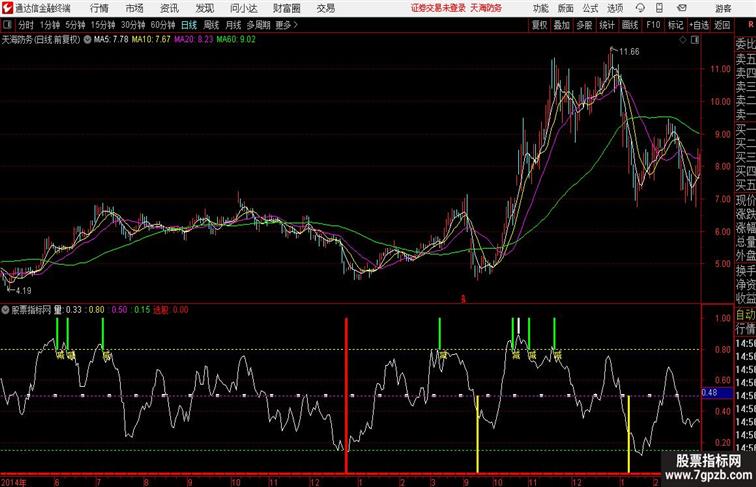Click MA60: 9.02 indicator value

(x=236, y=40)
